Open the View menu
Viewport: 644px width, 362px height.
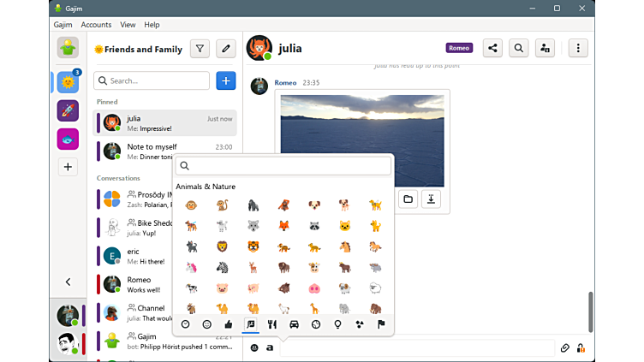click(128, 25)
